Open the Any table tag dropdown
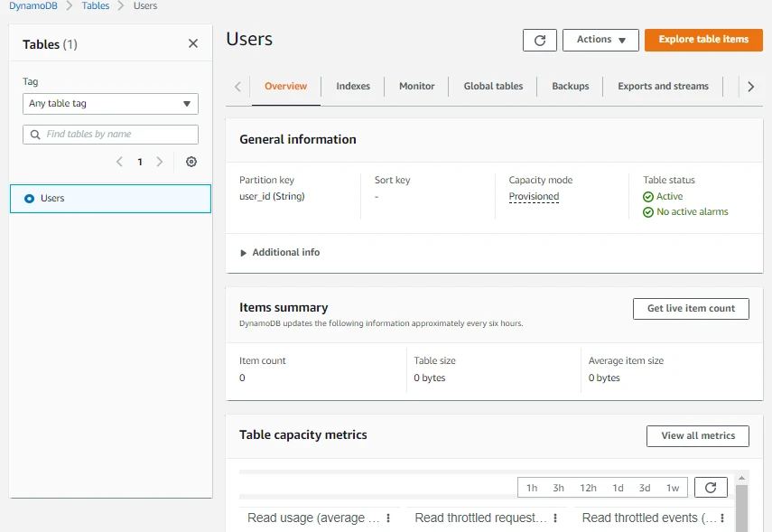The height and width of the screenshot is (532, 772). pyautogui.click(x=110, y=104)
